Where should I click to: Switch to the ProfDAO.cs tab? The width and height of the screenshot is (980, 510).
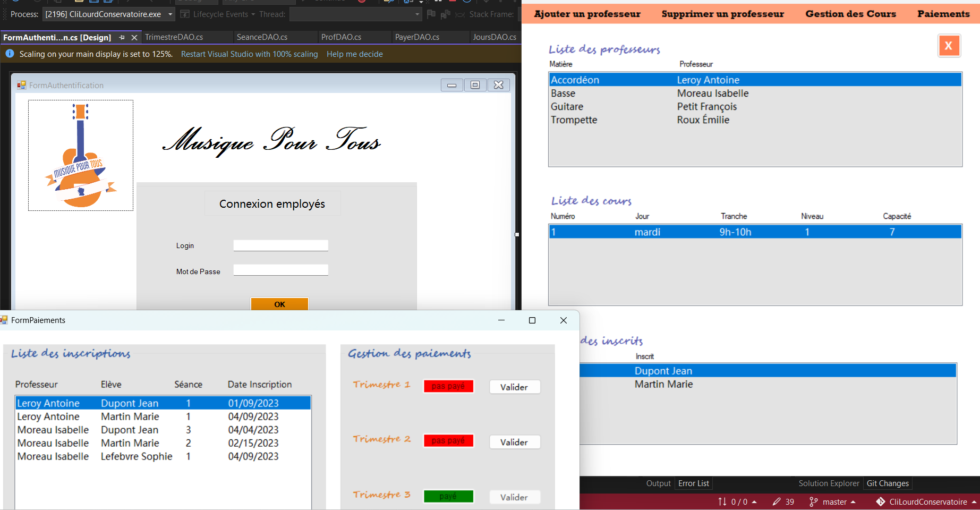coord(341,37)
